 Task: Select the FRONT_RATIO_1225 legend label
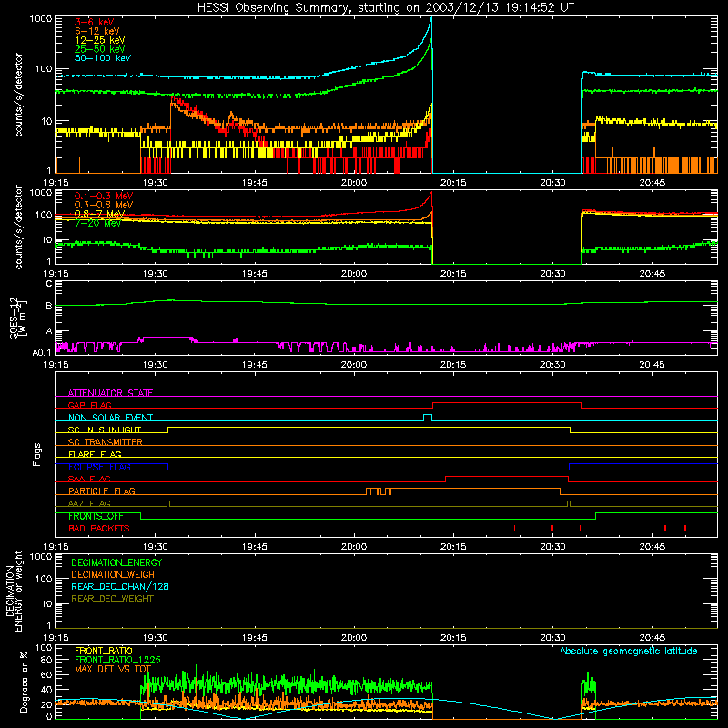tap(117, 660)
